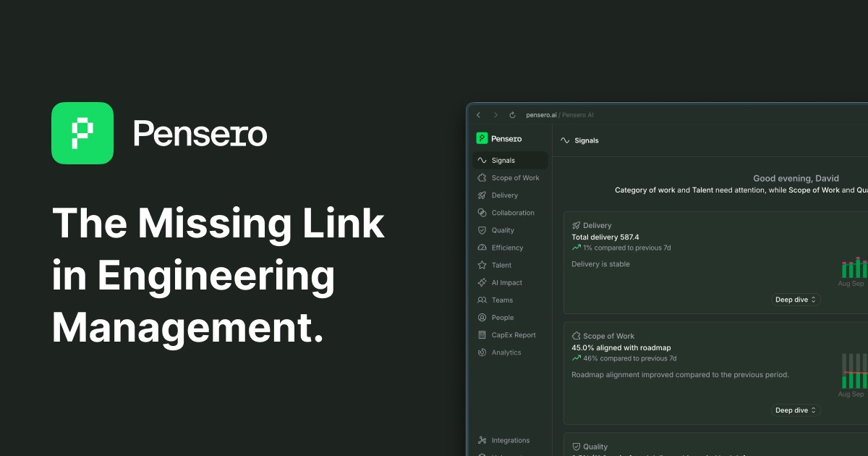This screenshot has height=456, width=868.
Task: Open CapEx Report via sidebar calculator icon
Action: pyautogui.click(x=482, y=335)
